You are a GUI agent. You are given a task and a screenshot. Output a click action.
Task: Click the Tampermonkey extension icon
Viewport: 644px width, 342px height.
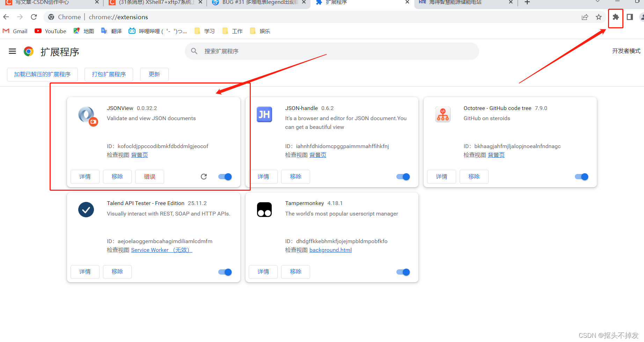click(x=264, y=210)
